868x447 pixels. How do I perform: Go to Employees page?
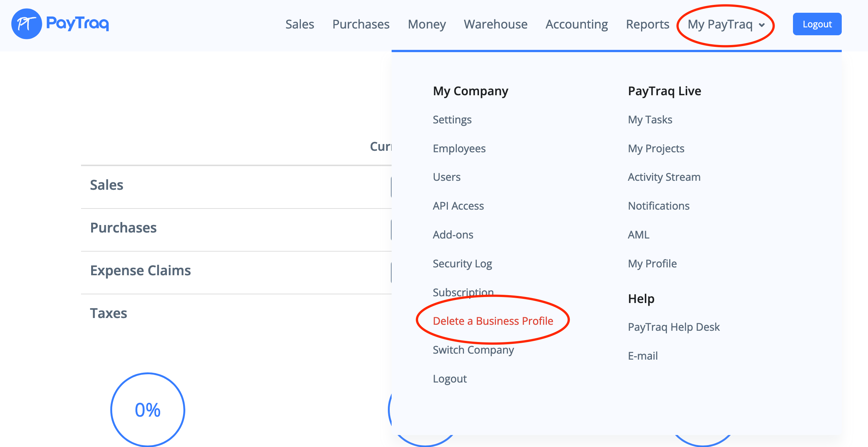pyautogui.click(x=459, y=148)
